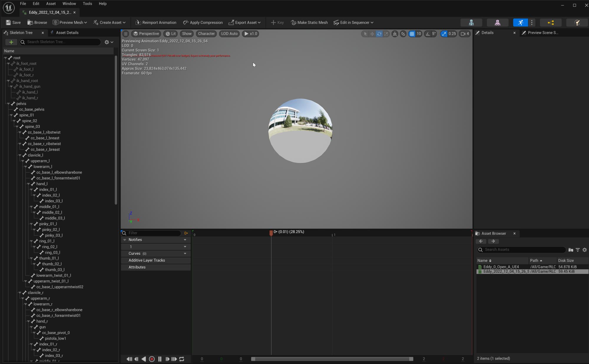Jump to end of animation

coord(174,359)
